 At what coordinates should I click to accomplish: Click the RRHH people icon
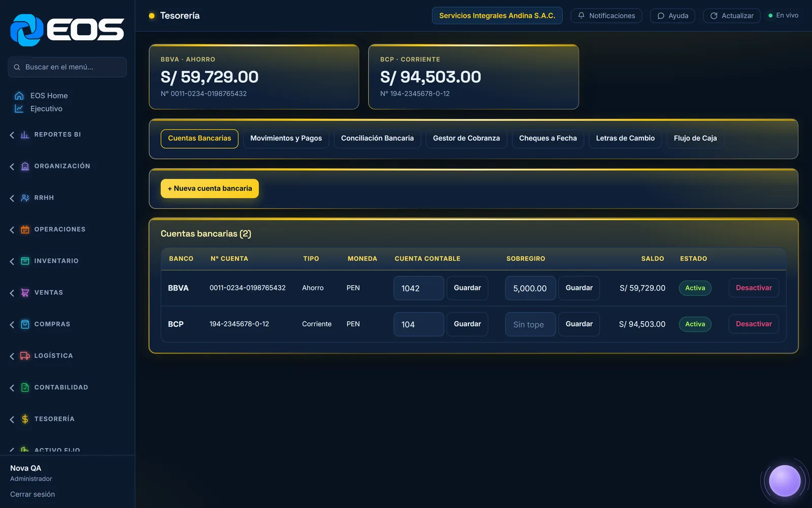(x=25, y=198)
